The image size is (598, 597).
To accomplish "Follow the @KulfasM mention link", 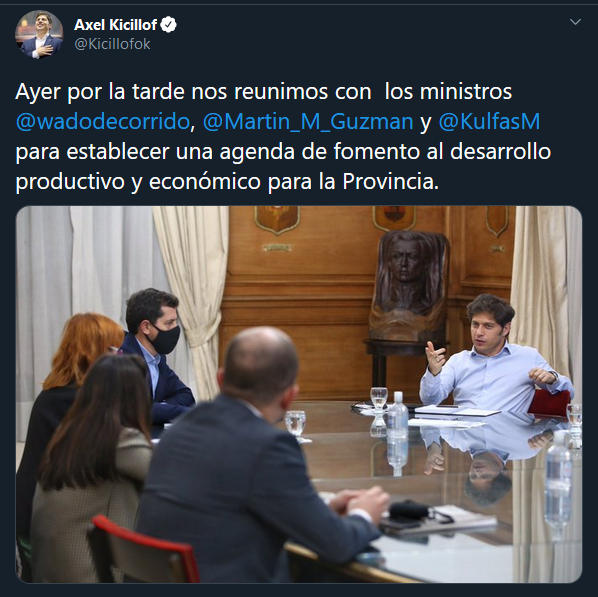I will coord(489,122).
